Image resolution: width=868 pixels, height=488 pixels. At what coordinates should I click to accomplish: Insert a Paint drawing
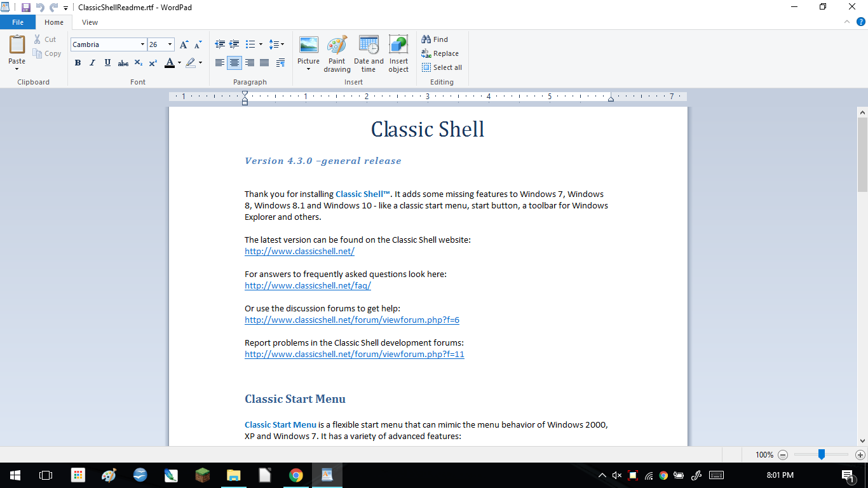pos(337,54)
